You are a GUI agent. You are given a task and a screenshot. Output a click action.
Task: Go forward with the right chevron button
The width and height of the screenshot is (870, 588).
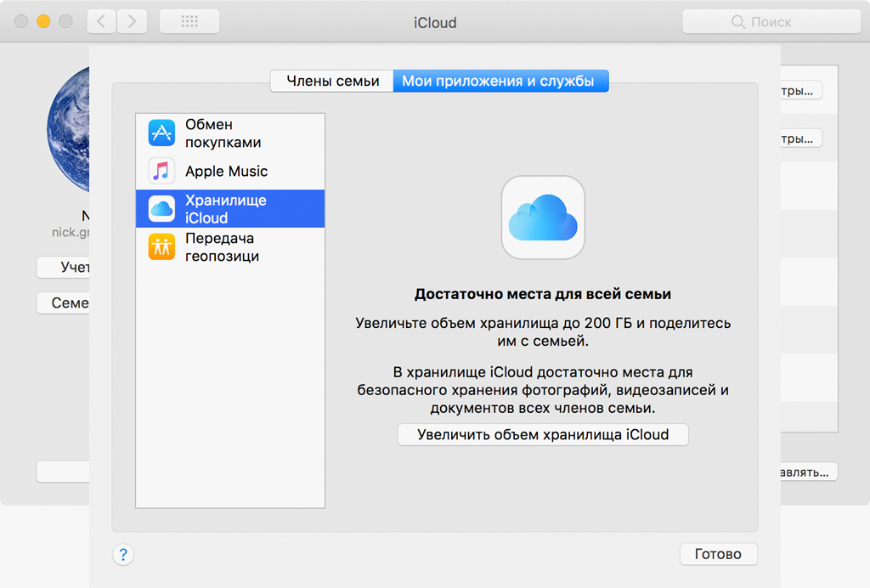pyautogui.click(x=132, y=21)
